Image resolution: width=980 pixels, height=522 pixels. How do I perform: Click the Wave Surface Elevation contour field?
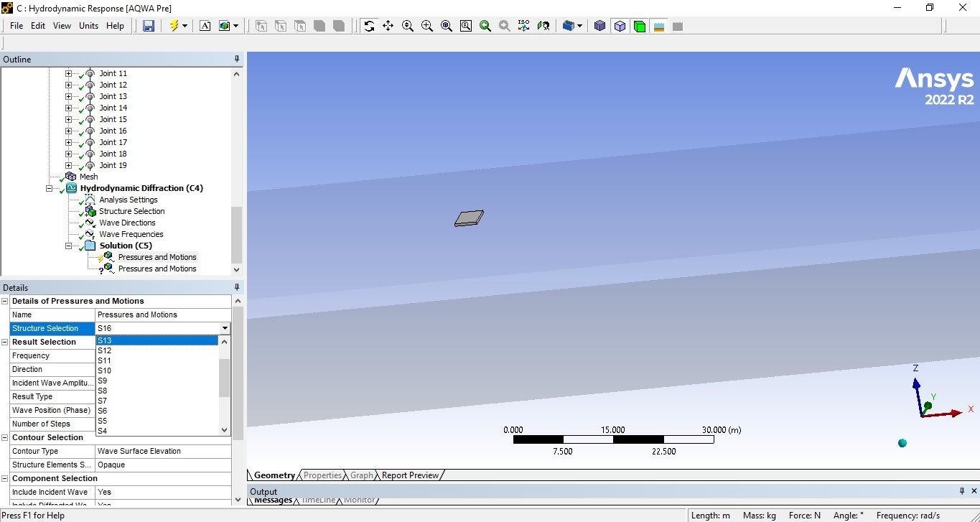(163, 451)
